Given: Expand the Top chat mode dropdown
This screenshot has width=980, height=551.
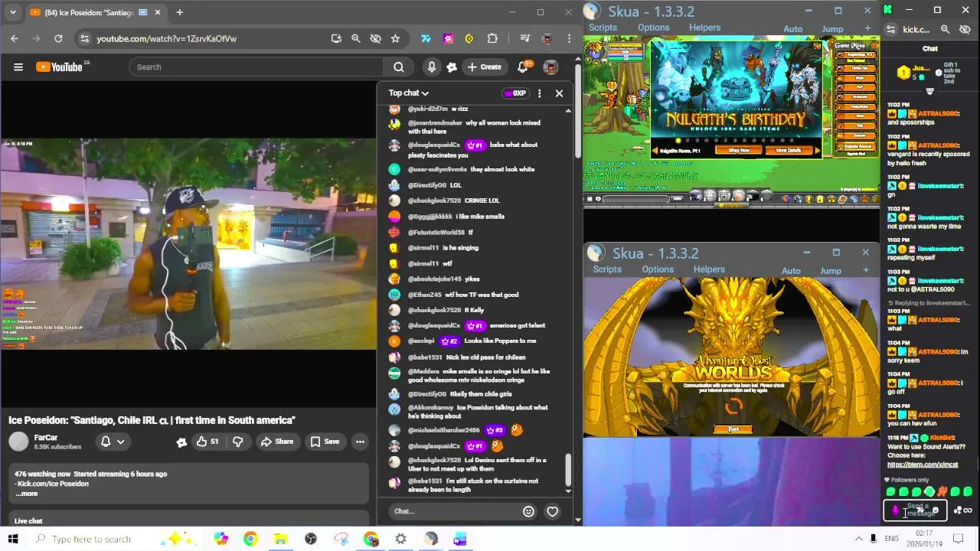Looking at the screenshot, I should pyautogui.click(x=408, y=93).
